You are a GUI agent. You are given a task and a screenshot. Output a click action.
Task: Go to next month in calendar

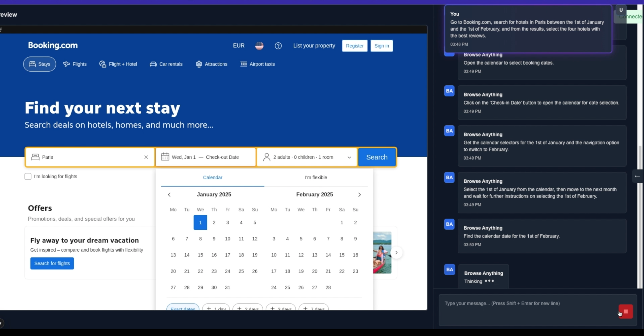coord(359,195)
